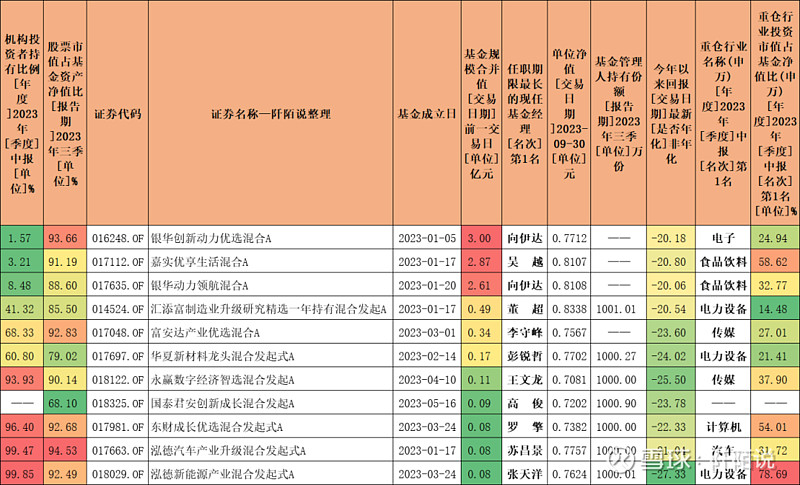800x485 pixels.
Task: Select fund manager 王文龙
Action: 524,380
